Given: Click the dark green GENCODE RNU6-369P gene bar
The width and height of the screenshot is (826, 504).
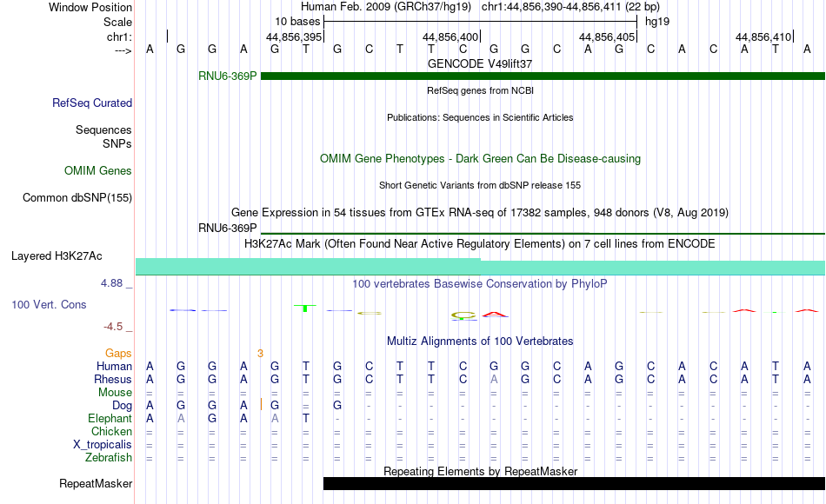Looking at the screenshot, I should [x=543, y=76].
